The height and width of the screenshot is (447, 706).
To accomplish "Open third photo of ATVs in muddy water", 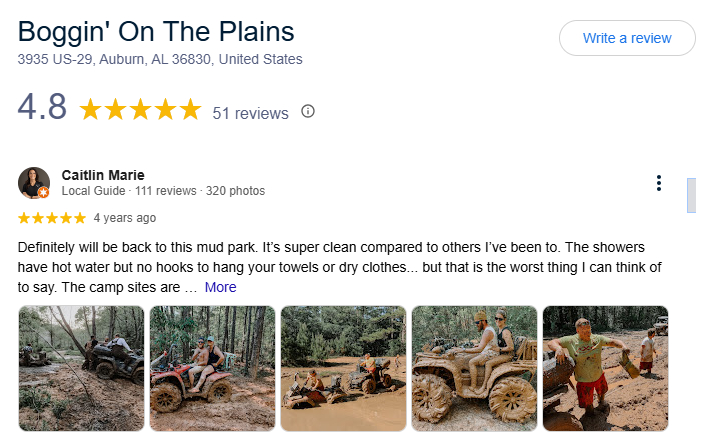I will [343, 368].
